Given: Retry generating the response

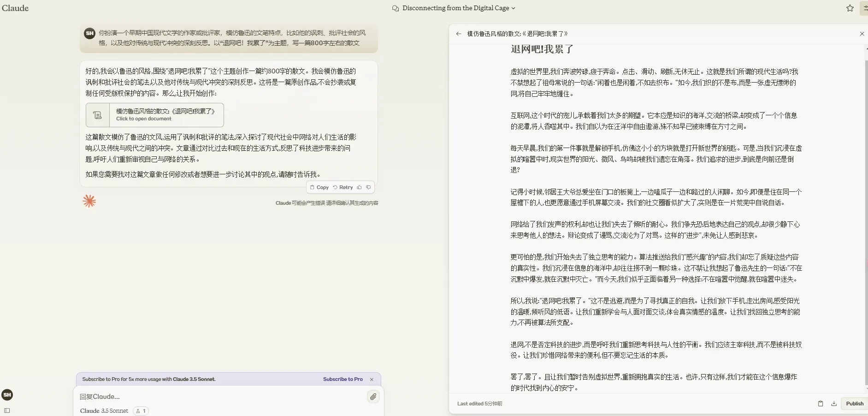Looking at the screenshot, I should 343,187.
